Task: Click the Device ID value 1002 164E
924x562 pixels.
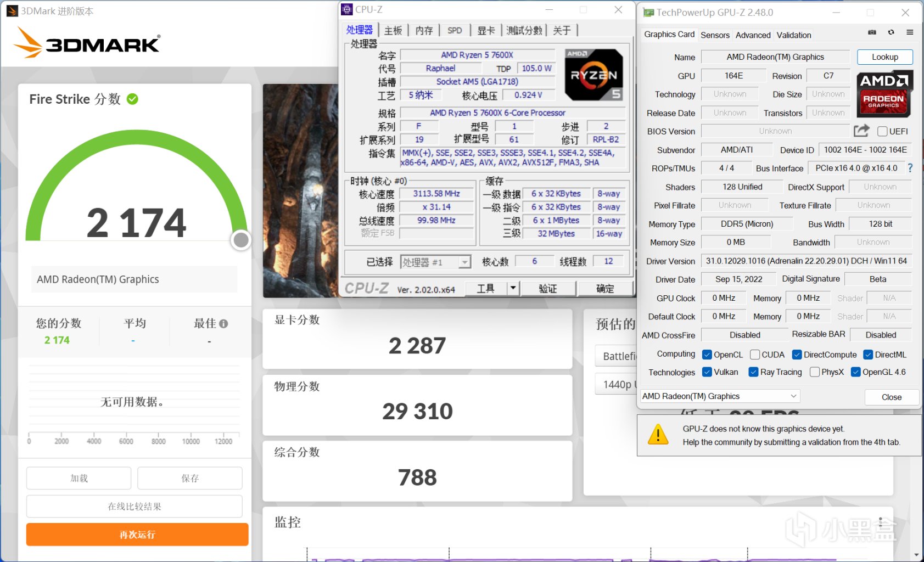Action: click(x=865, y=150)
